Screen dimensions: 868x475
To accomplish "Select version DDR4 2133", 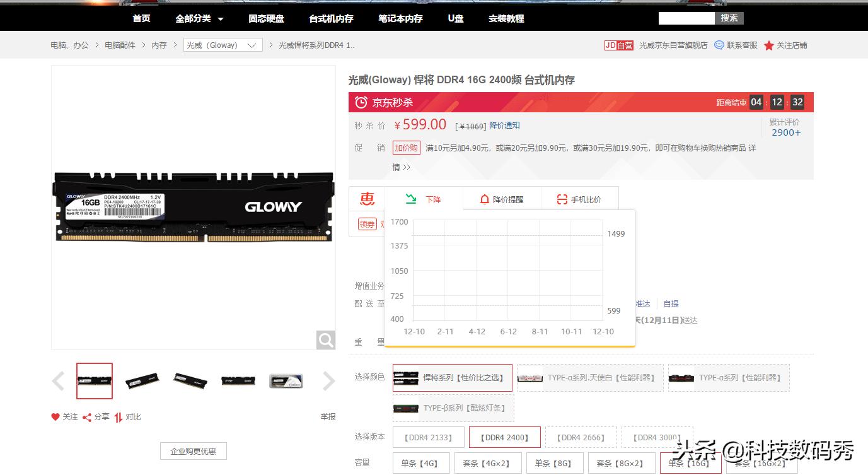I will (429, 438).
